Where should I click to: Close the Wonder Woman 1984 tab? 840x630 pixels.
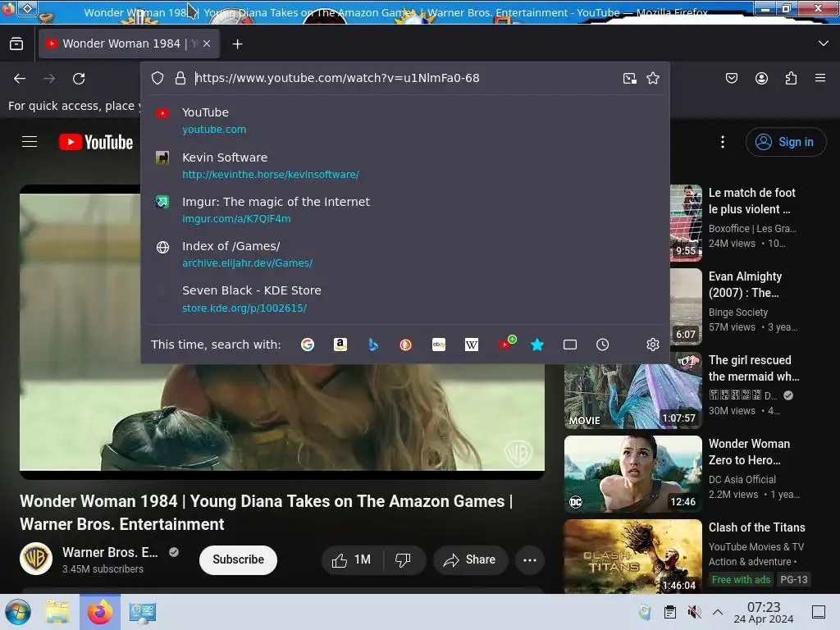pos(207,44)
